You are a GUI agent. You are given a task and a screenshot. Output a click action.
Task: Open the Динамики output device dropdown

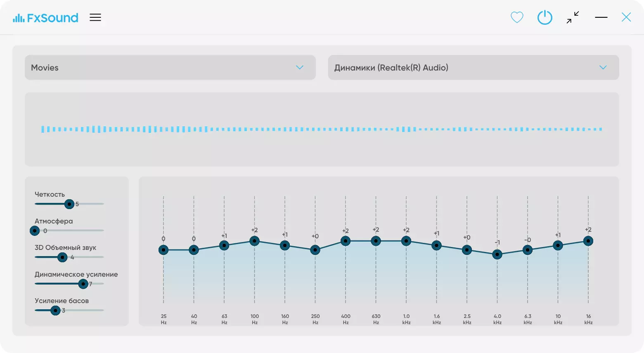tap(474, 68)
